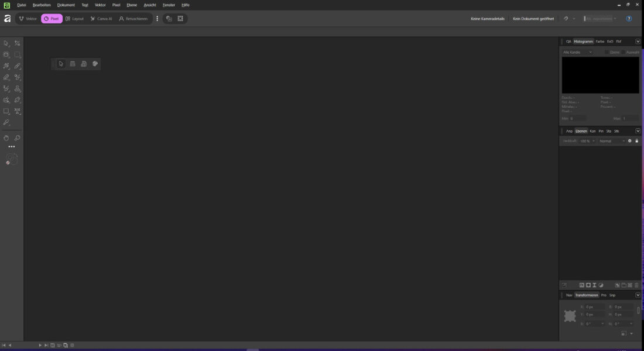Switch to the Farbe panel tab
Screen dimensions: 644x351
point(600,42)
